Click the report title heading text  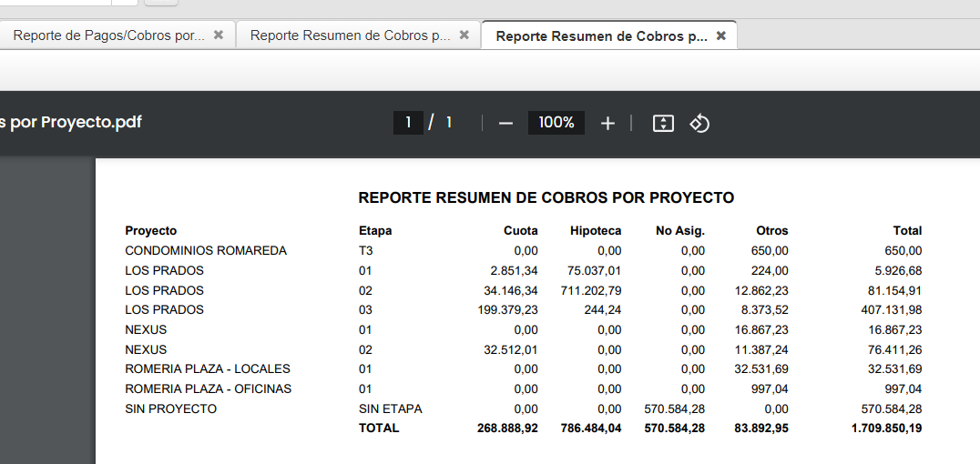click(x=546, y=197)
